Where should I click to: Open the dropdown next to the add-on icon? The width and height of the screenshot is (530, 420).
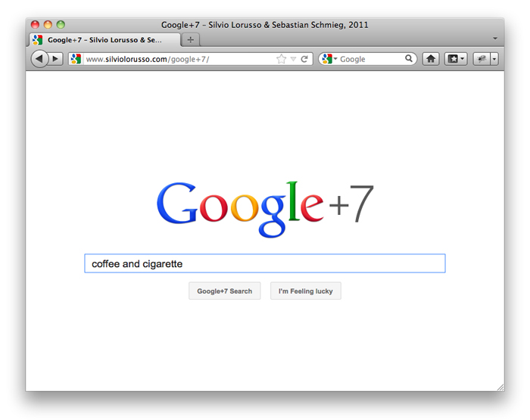(x=494, y=59)
